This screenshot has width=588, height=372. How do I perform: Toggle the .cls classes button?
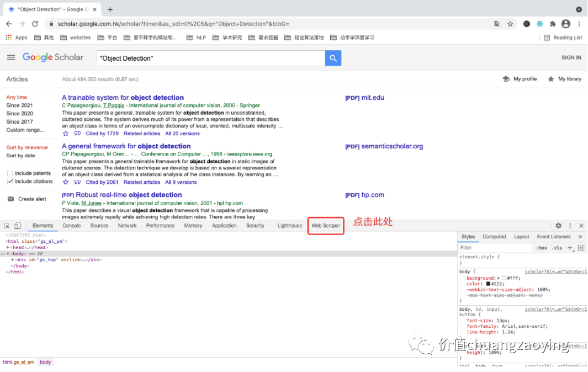(557, 248)
